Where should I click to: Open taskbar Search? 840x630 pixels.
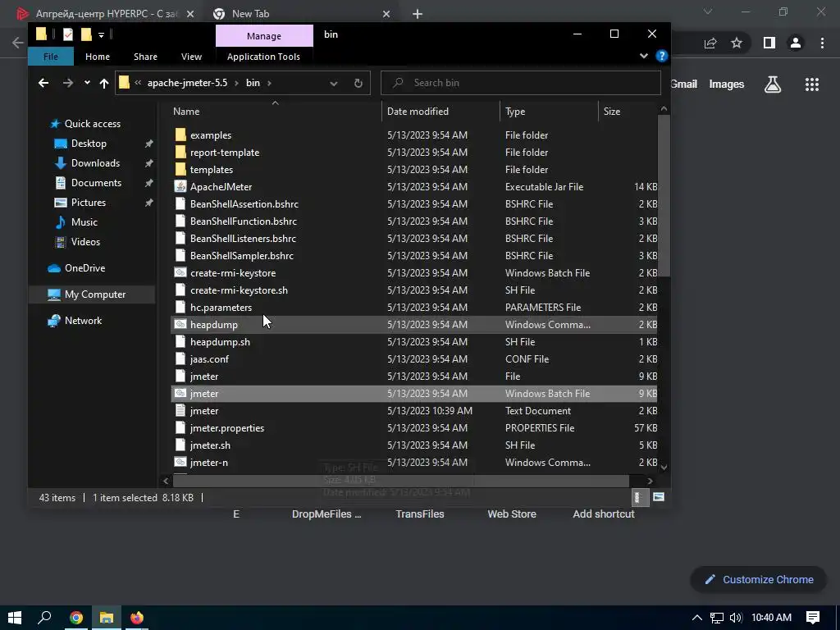click(44, 618)
